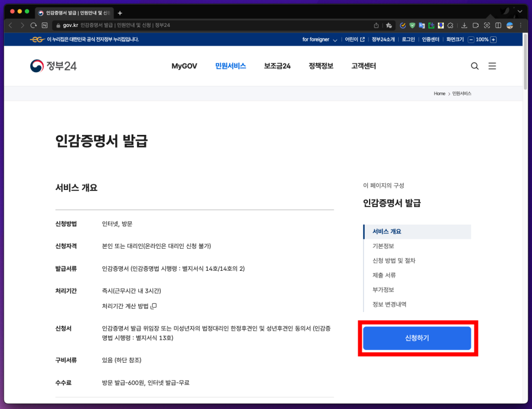This screenshot has height=409, width=532.
Task: Decrease screen size with minus button
Action: pyautogui.click(x=471, y=40)
